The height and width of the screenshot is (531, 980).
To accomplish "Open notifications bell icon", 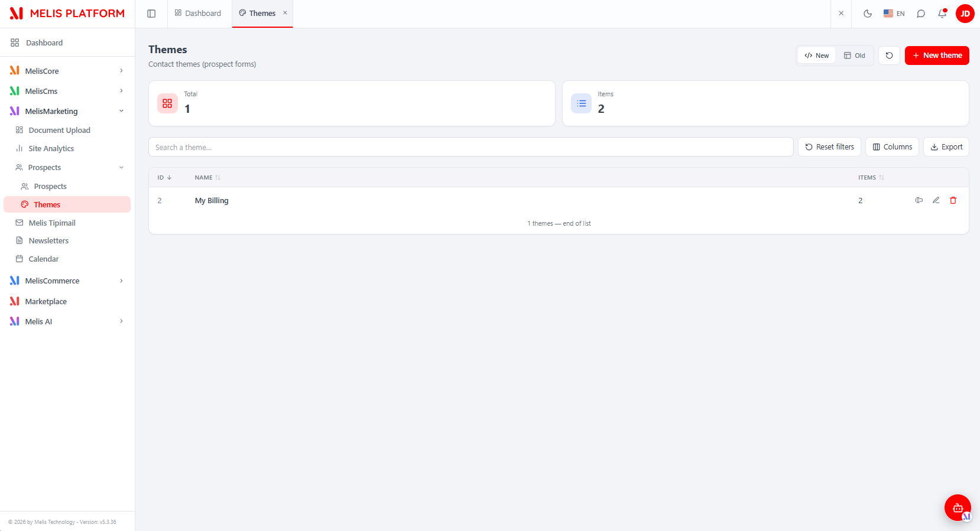I will point(942,14).
